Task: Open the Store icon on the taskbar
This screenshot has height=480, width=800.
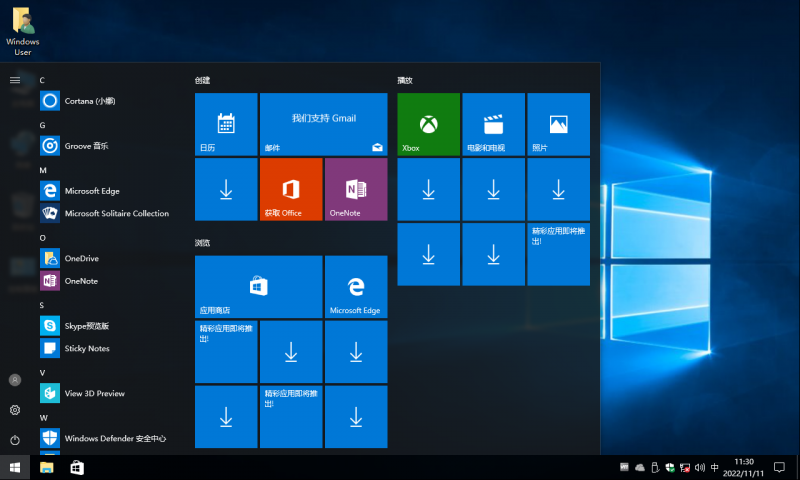Action: (77, 467)
